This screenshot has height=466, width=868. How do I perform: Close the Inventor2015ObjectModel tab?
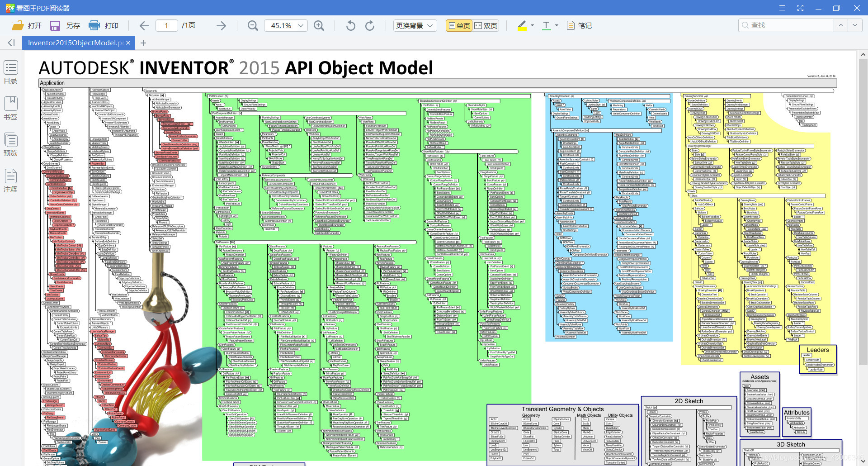pos(128,43)
